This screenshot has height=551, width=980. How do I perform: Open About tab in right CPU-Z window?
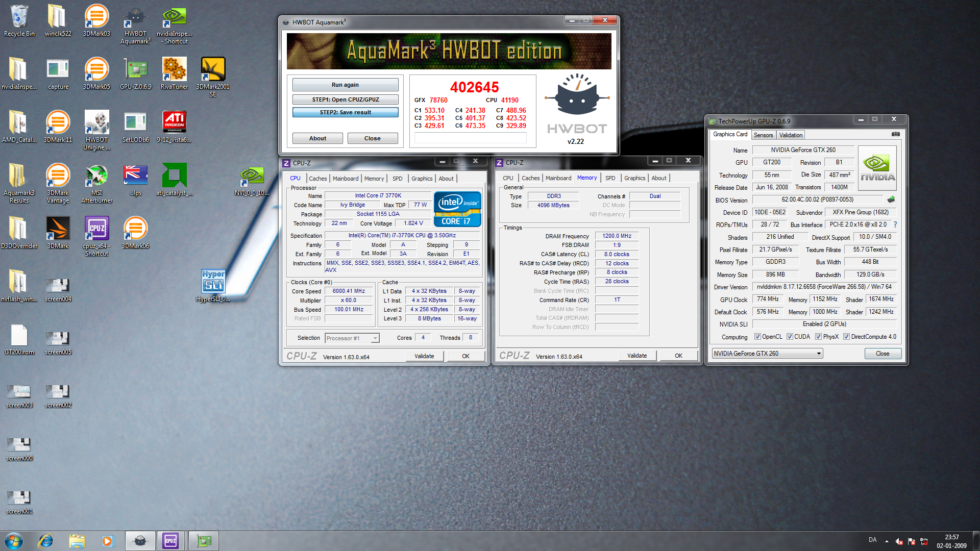(658, 178)
